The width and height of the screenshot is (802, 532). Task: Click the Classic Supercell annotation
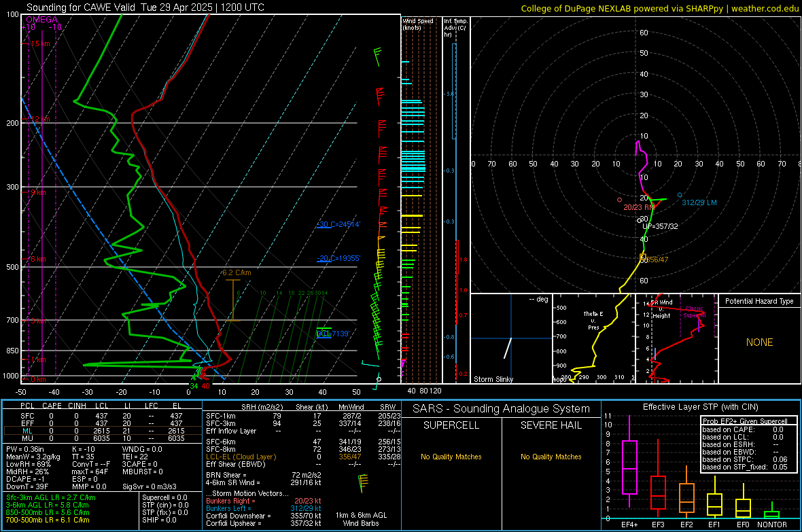point(694,312)
